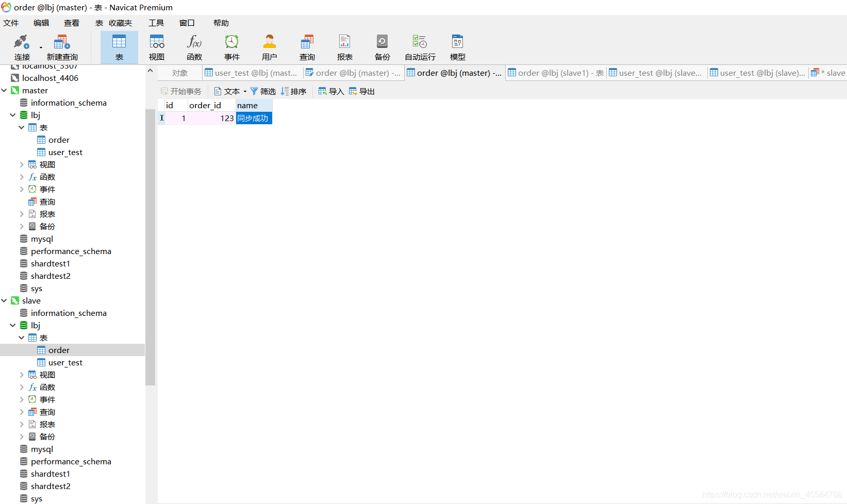This screenshot has height=504, width=847.
Task: Switch to the user_test @lbj (mast... tab
Action: [252, 73]
